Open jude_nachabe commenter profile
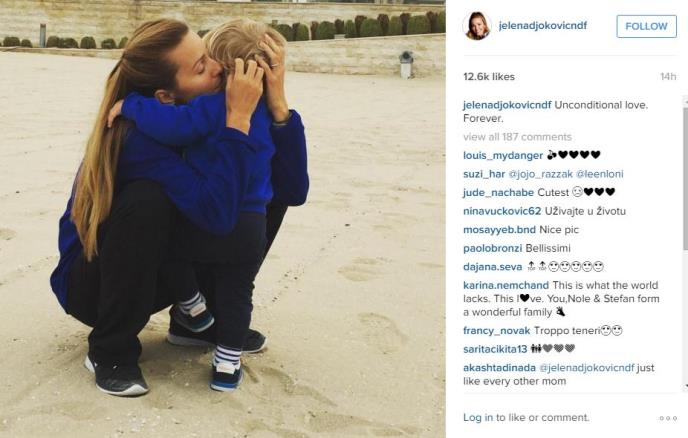This screenshot has width=688, height=438. tap(498, 192)
